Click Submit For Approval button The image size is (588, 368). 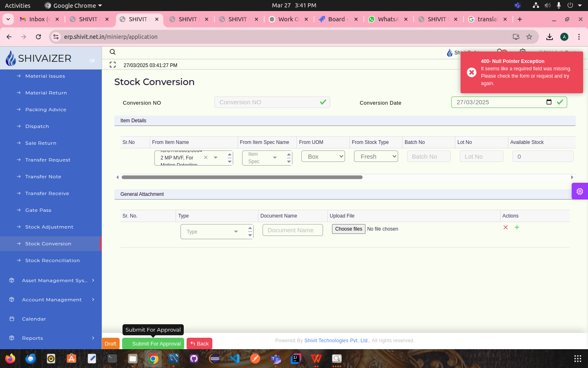pos(154,343)
